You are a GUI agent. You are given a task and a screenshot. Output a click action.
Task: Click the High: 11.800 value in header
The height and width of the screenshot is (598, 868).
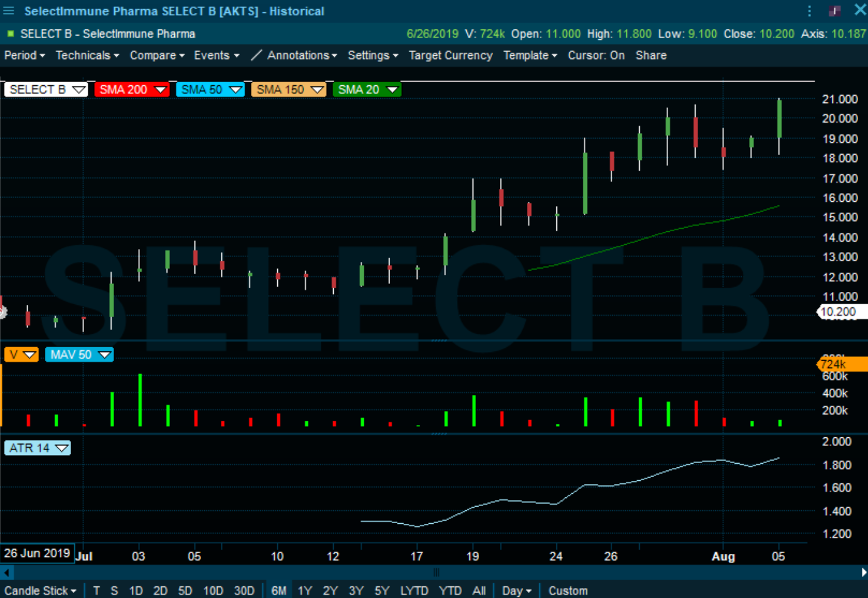click(619, 34)
